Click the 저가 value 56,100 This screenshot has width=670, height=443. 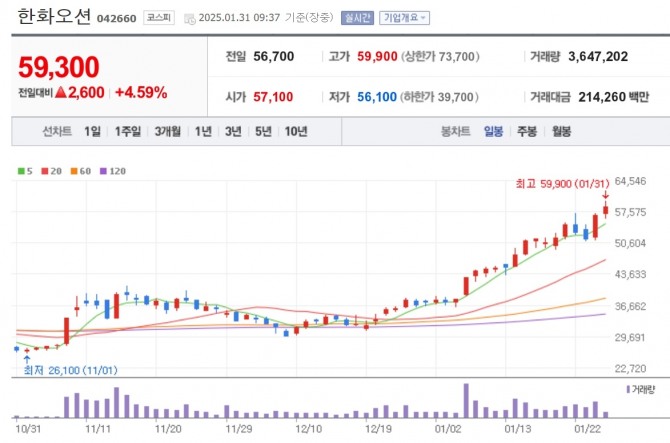[x=377, y=97]
